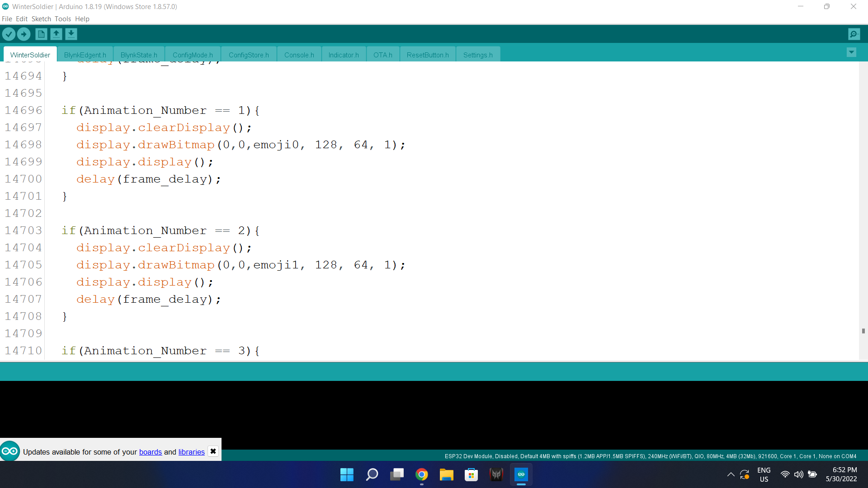Screen dimensions: 868x488
Task: Open Google Chrome from the taskbar
Action: pyautogui.click(x=422, y=474)
